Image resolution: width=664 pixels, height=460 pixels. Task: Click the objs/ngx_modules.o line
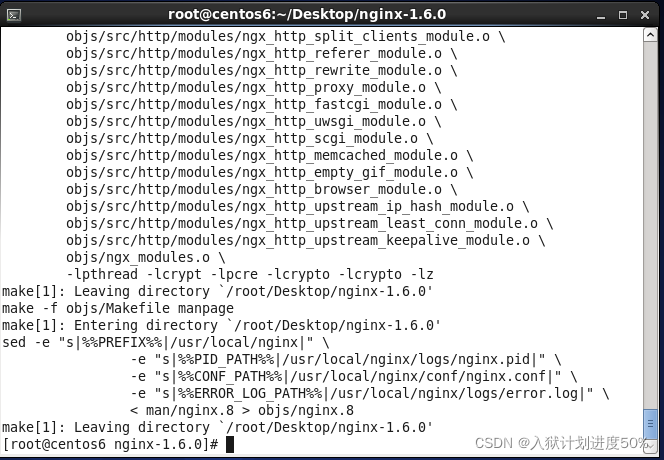[x=145, y=257]
